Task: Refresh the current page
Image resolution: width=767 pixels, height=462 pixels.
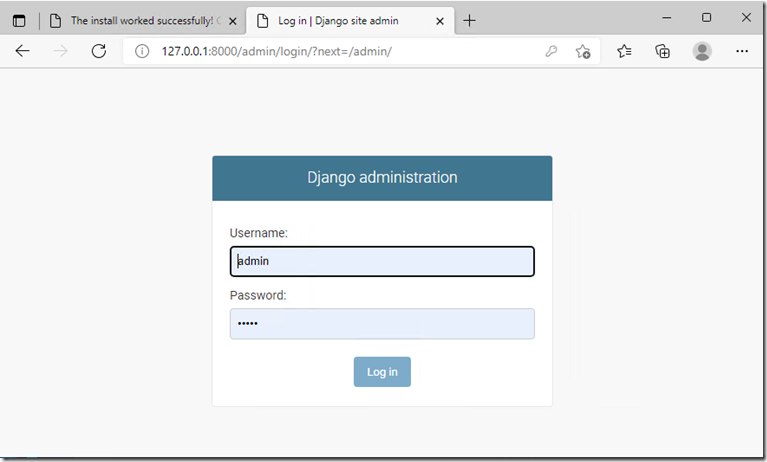Action: (98, 51)
